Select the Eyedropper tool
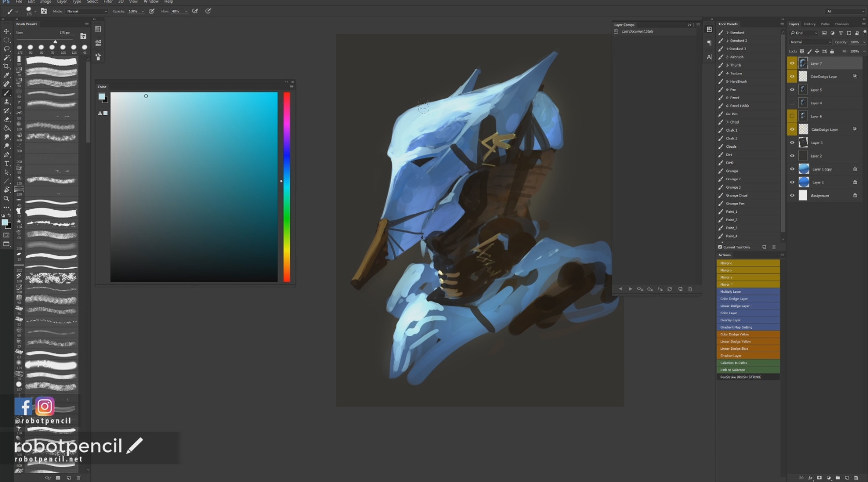Screen dimensions: 868x482 [7, 75]
